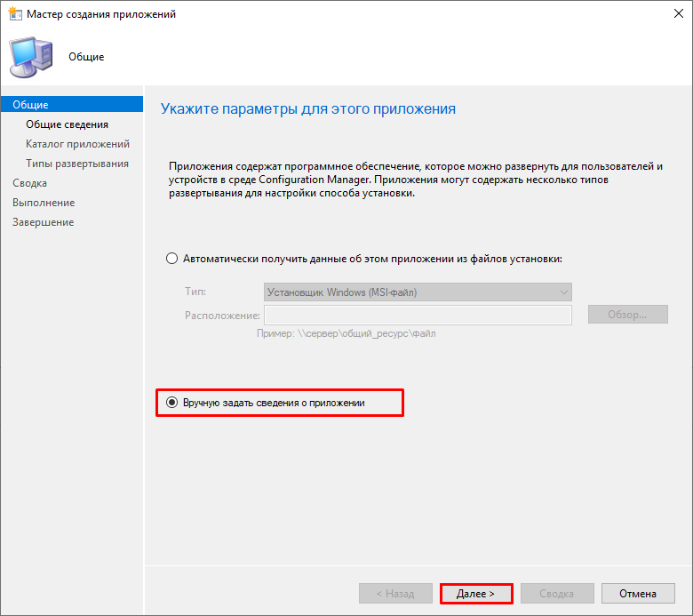Close the application creation wizard window

(x=679, y=13)
